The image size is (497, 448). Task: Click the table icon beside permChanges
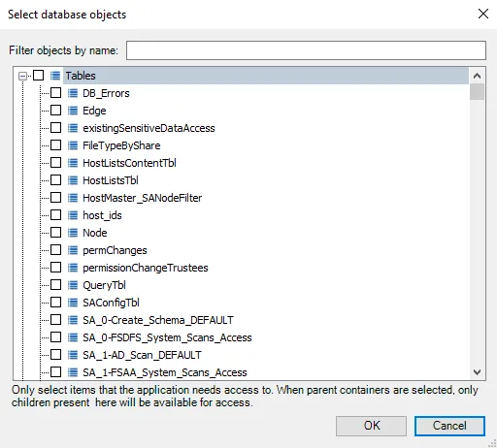[x=73, y=250]
